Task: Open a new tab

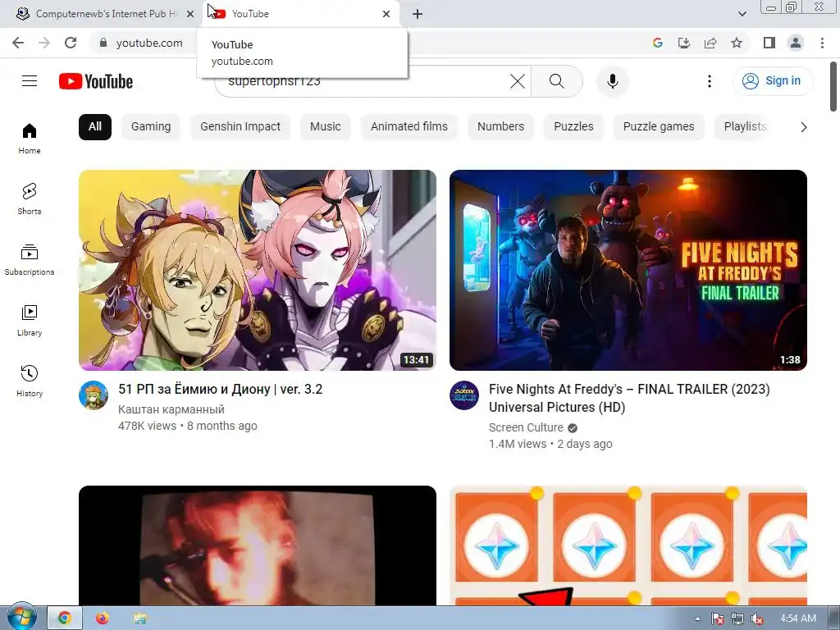Action: point(418,14)
